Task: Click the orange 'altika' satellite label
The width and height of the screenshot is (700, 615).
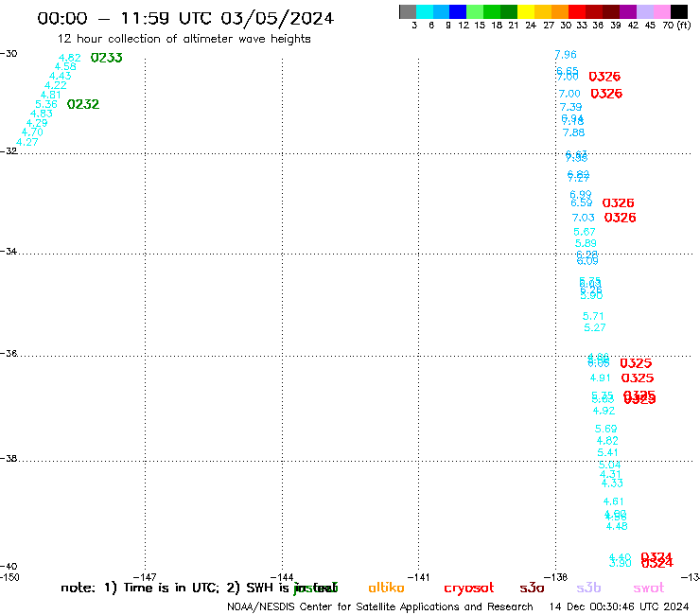Action: pyautogui.click(x=386, y=588)
